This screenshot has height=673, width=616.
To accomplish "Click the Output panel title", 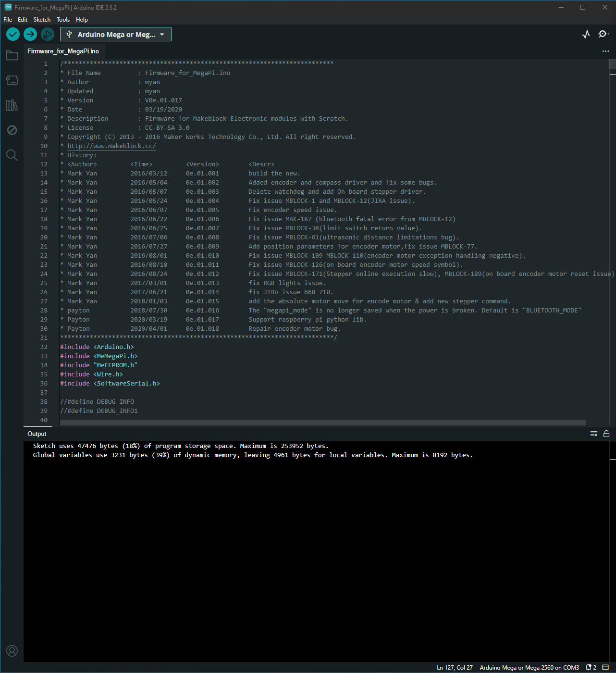I will pyautogui.click(x=37, y=434).
